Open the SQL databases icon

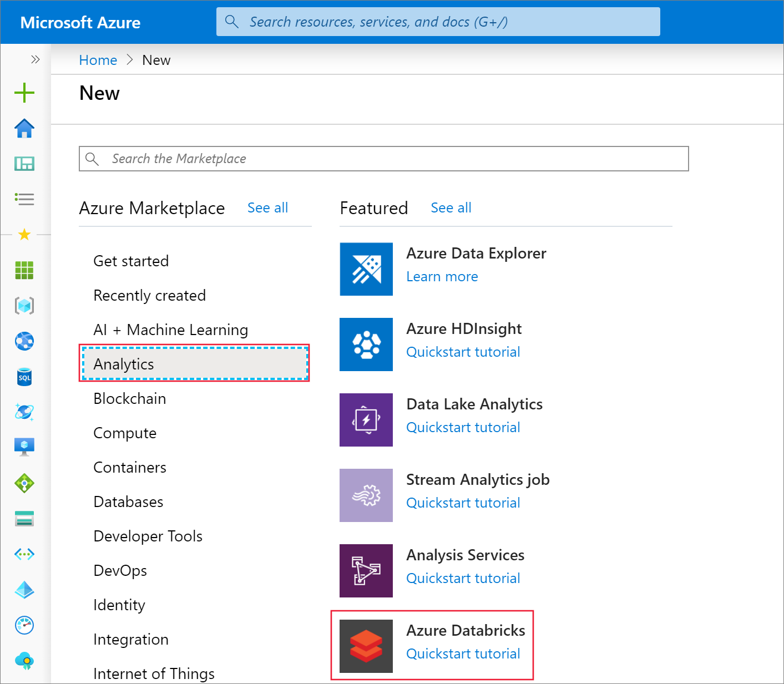pos(24,377)
